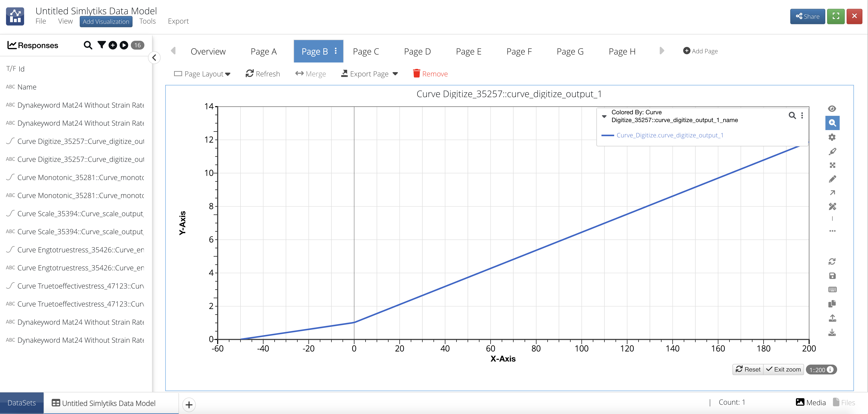
Task: Click the blue legend line swatch
Action: (x=608, y=135)
